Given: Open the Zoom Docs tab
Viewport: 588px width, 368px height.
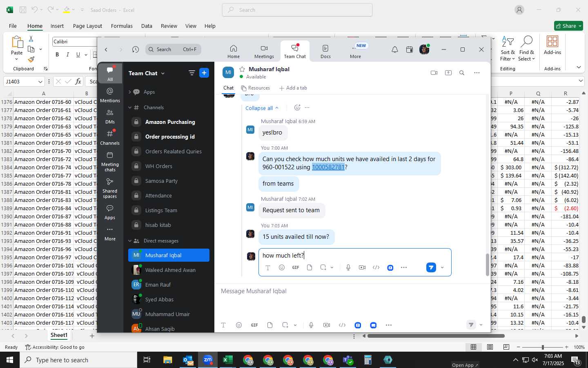Looking at the screenshot, I should [325, 52].
